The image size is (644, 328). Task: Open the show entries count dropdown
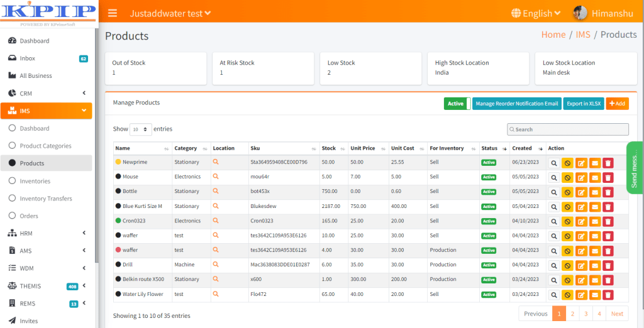tap(141, 129)
